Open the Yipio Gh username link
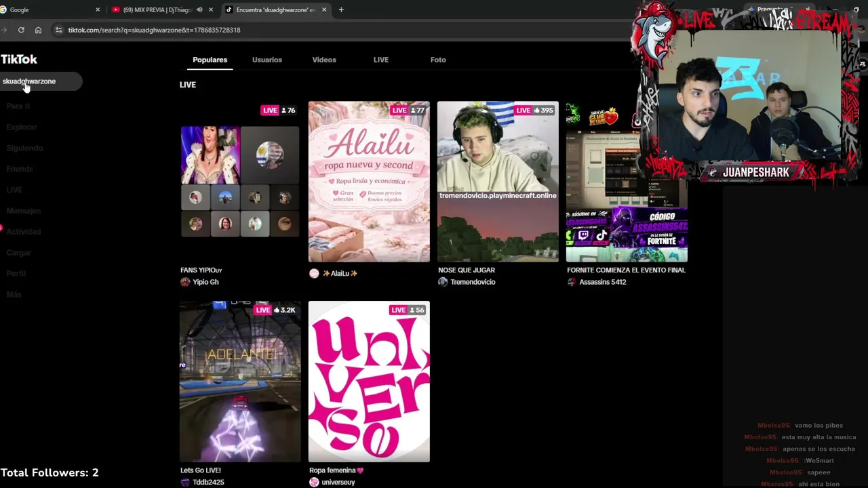 (x=205, y=282)
